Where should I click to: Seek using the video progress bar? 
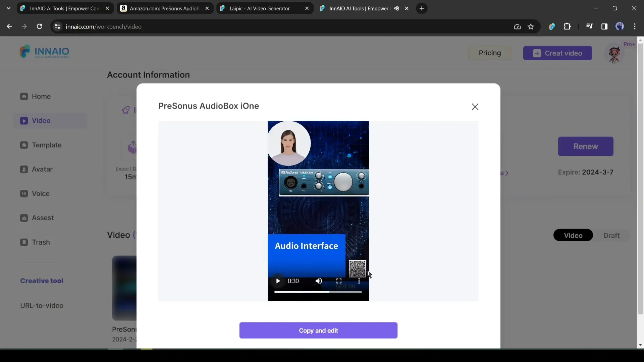[318, 292]
